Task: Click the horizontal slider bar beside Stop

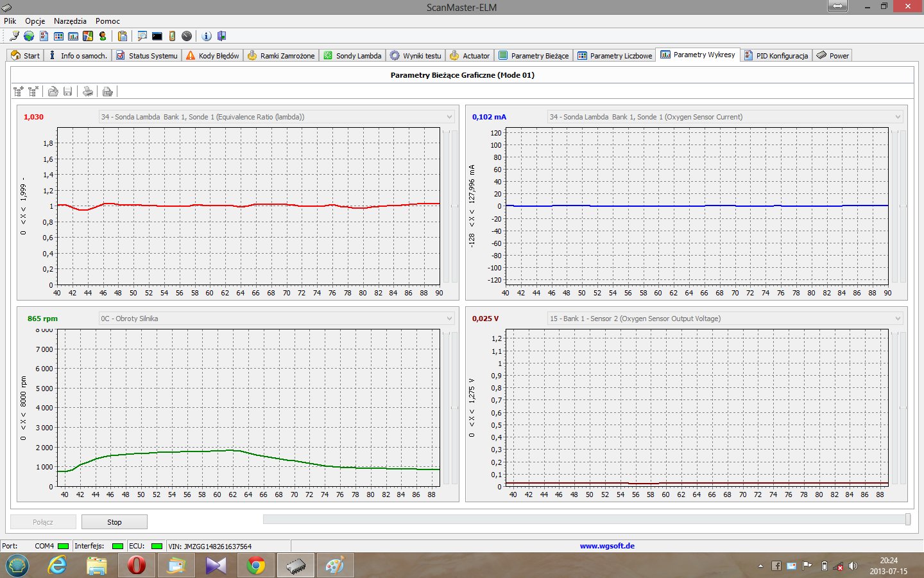Action: click(584, 520)
